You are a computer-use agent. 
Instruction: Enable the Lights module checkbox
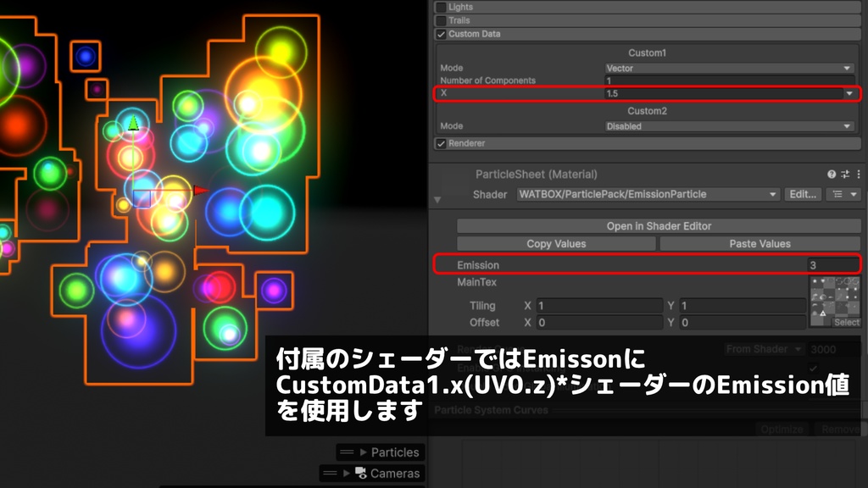[x=442, y=7]
